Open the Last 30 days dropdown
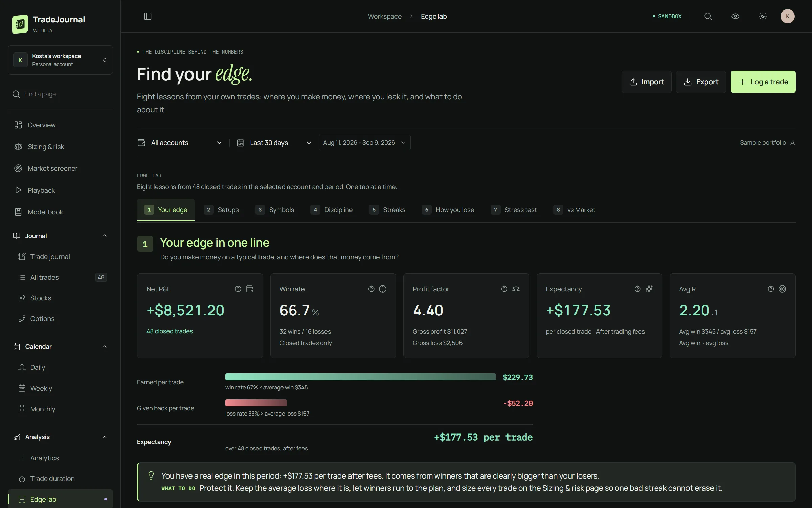812x508 pixels. coord(274,143)
